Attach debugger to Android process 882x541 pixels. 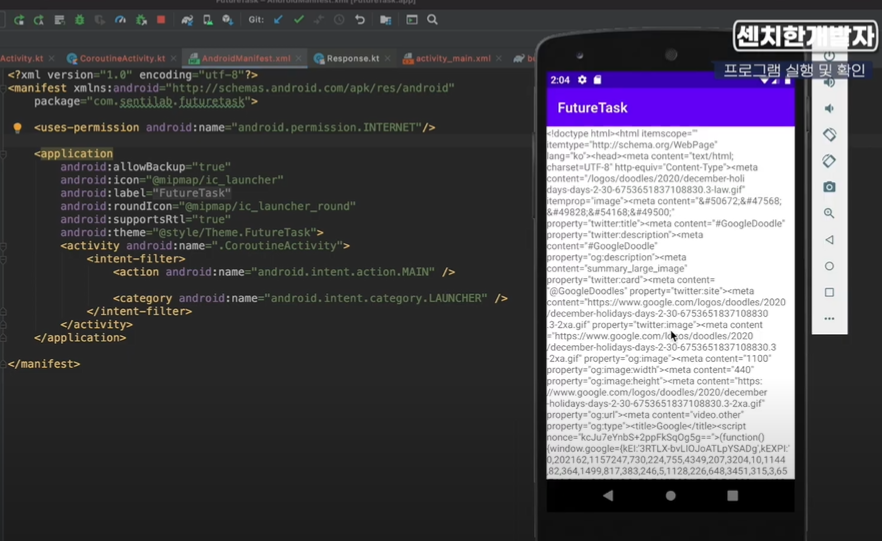[x=141, y=20]
